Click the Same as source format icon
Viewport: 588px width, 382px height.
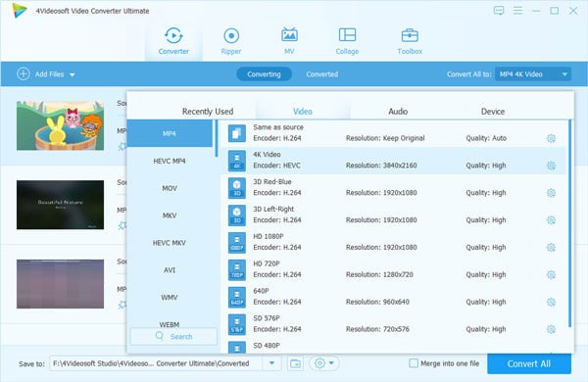[x=236, y=133]
